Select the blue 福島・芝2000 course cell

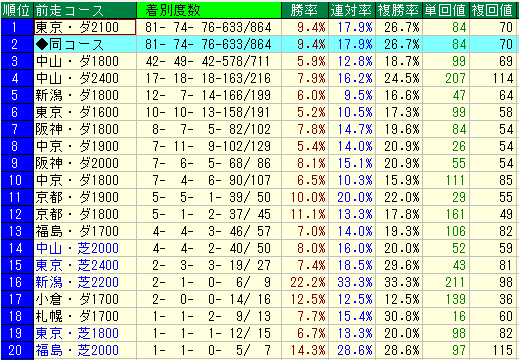[85, 350]
